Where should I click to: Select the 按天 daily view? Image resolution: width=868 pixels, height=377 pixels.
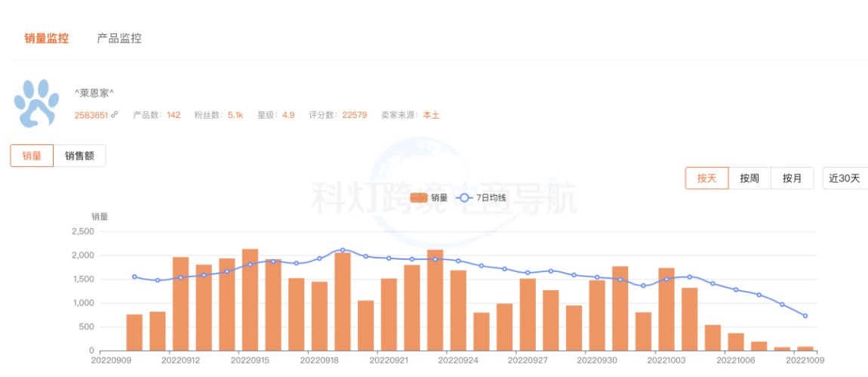pos(706,178)
